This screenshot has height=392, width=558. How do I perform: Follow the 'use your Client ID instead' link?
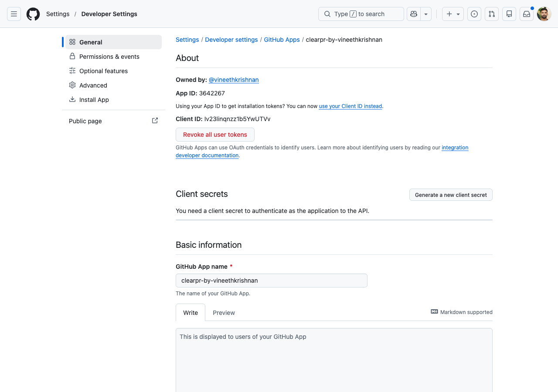point(350,106)
